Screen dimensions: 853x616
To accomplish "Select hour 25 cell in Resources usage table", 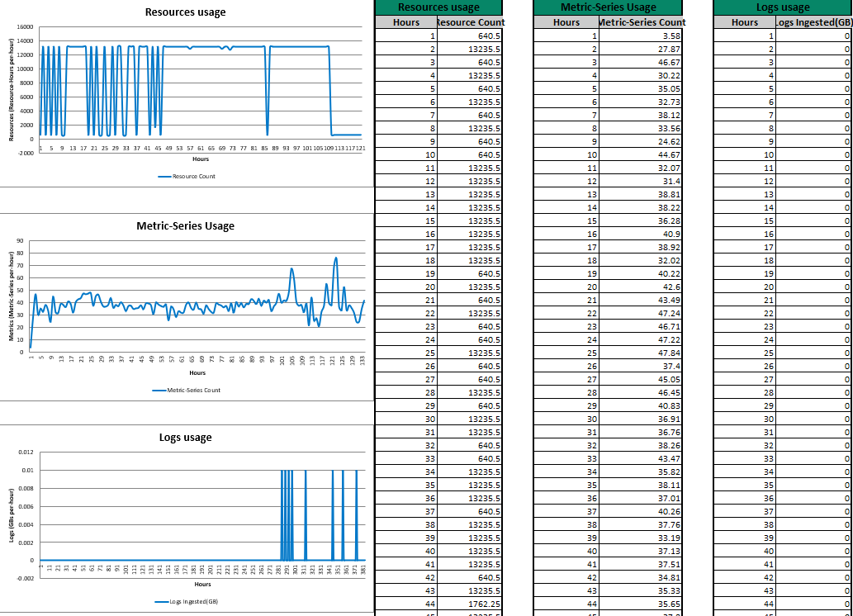I will point(405,353).
